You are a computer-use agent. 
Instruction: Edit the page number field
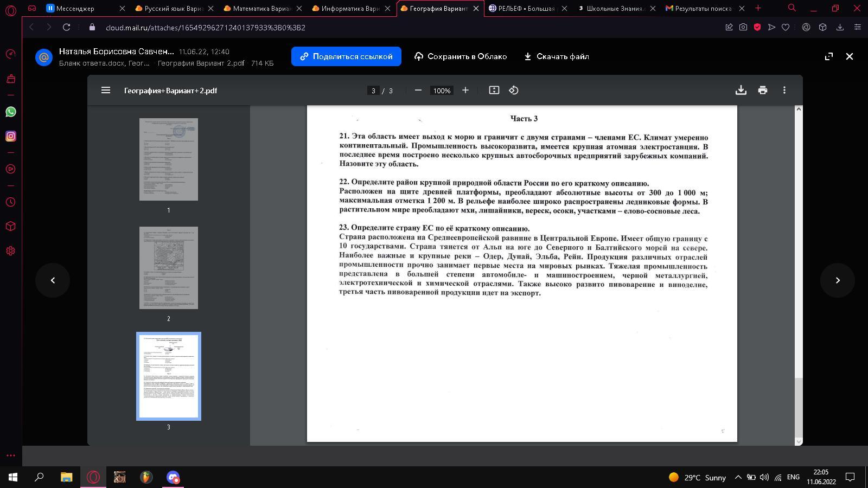click(x=373, y=91)
